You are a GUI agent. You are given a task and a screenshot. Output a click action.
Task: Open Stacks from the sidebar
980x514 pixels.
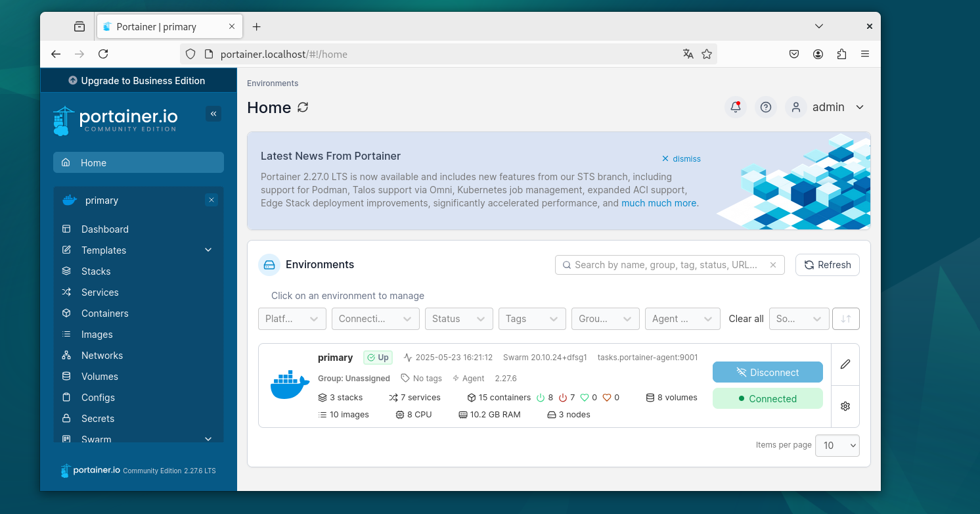[96, 271]
